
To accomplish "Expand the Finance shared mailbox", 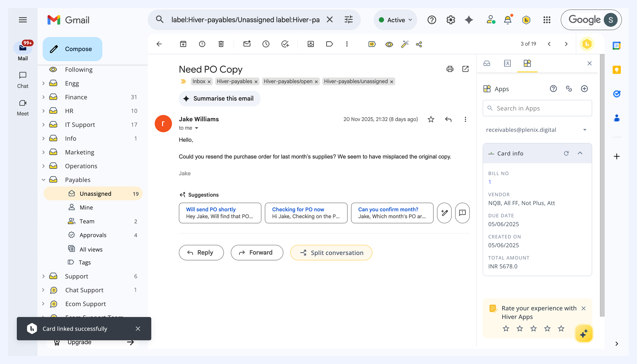I will [44, 97].
